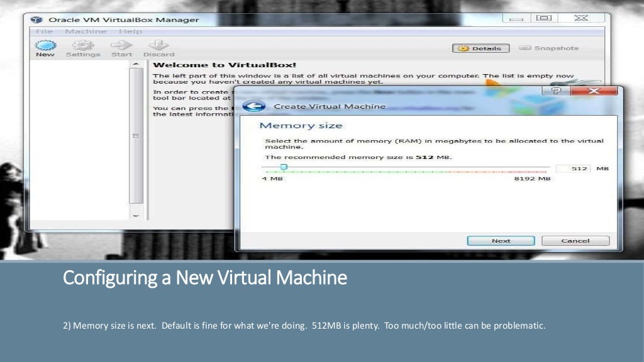Click the 'Create Virtual Machine' dialog title

coord(330,106)
